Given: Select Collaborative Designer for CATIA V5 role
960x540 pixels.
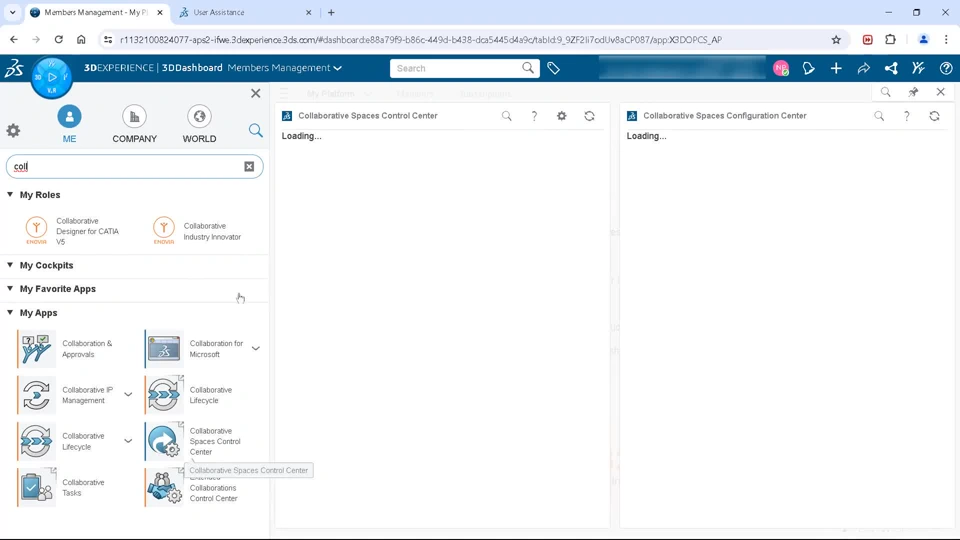Looking at the screenshot, I should [x=72, y=231].
